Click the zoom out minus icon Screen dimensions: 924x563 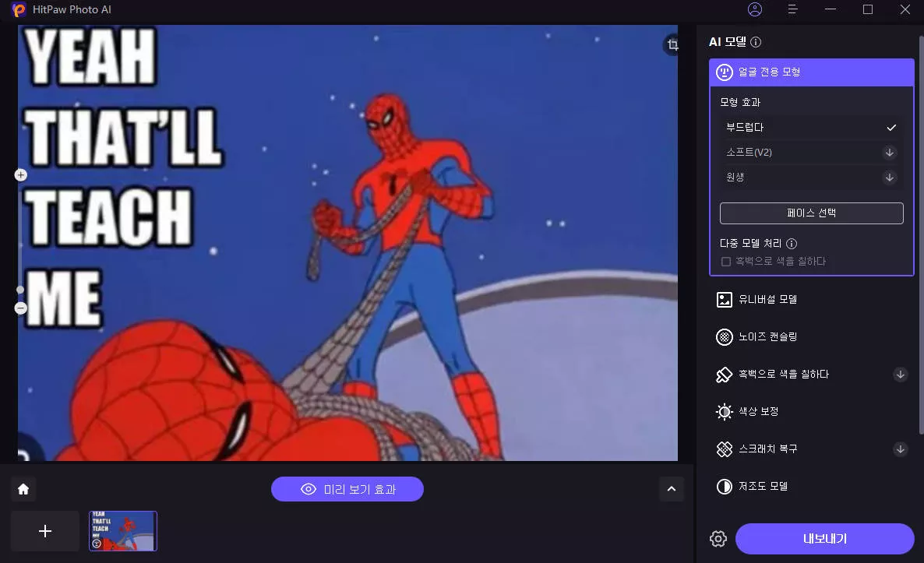tap(21, 308)
